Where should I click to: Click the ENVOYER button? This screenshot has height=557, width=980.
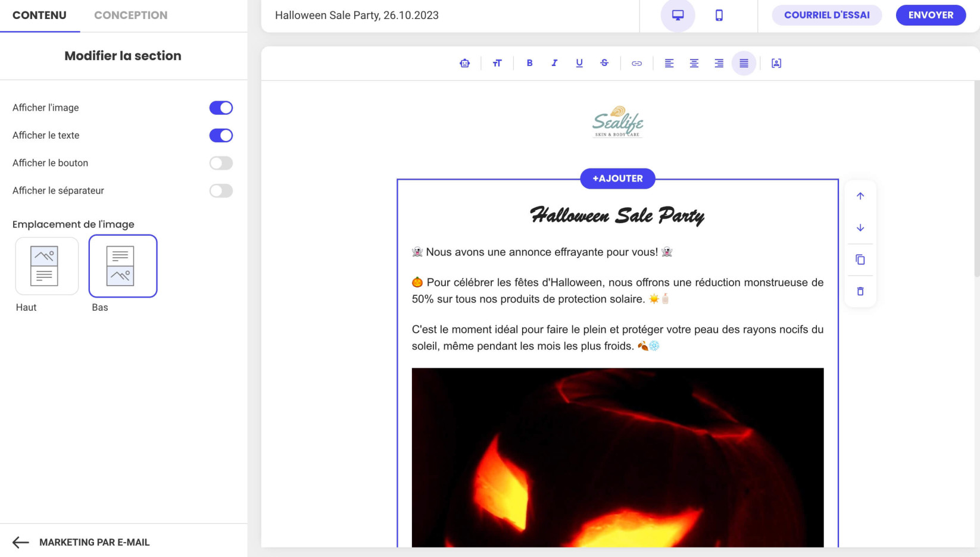931,15
